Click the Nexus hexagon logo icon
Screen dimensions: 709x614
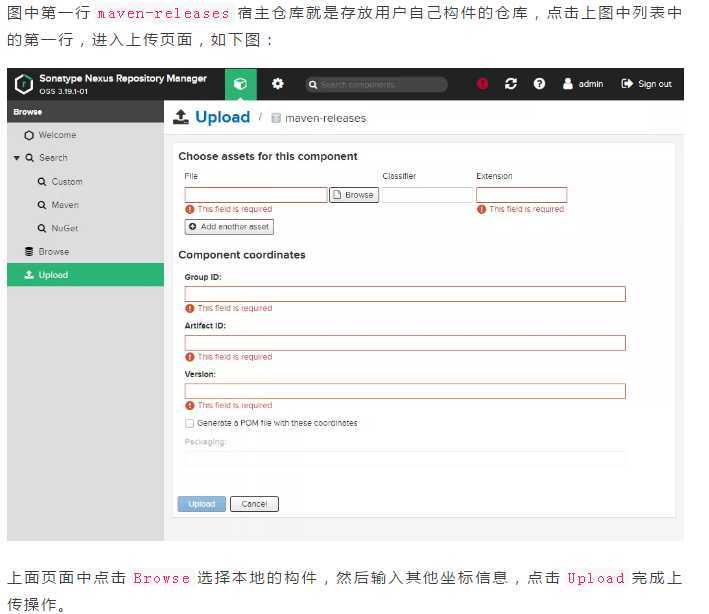pyautogui.click(x=24, y=84)
